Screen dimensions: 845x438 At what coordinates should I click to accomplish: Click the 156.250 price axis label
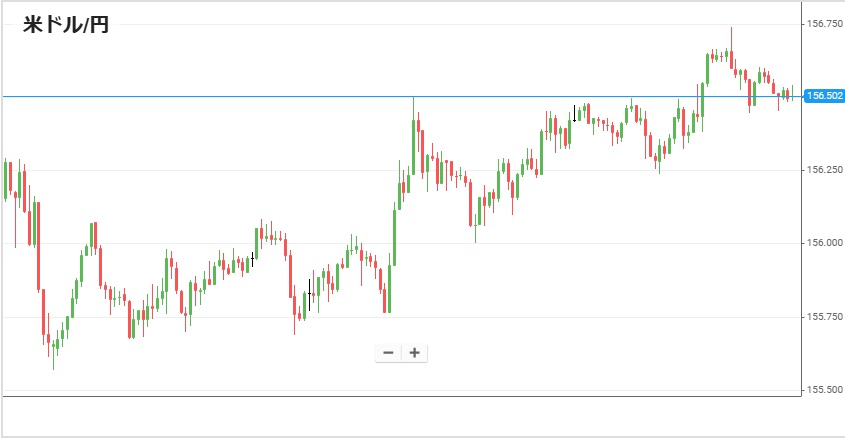[x=825, y=170]
